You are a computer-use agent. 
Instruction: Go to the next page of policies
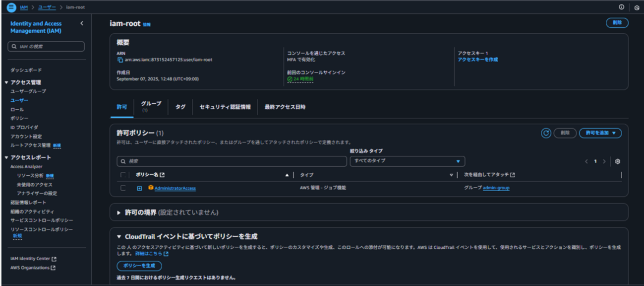604,161
